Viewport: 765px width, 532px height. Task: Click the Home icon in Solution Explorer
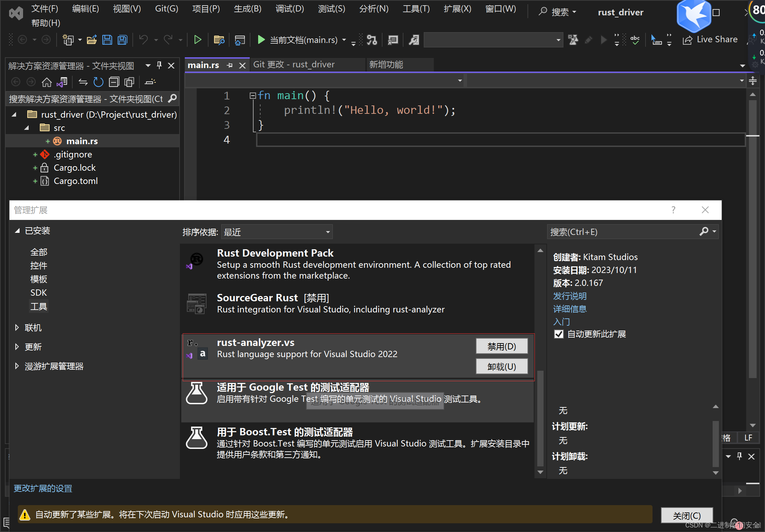46,82
